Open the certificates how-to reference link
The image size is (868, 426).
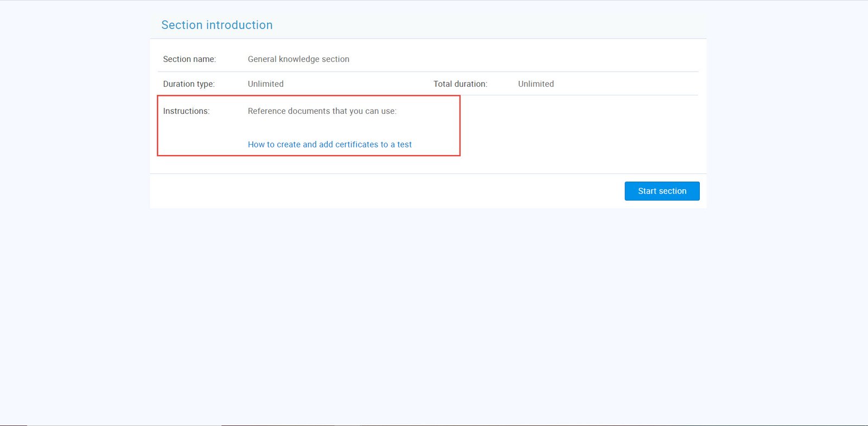329,144
